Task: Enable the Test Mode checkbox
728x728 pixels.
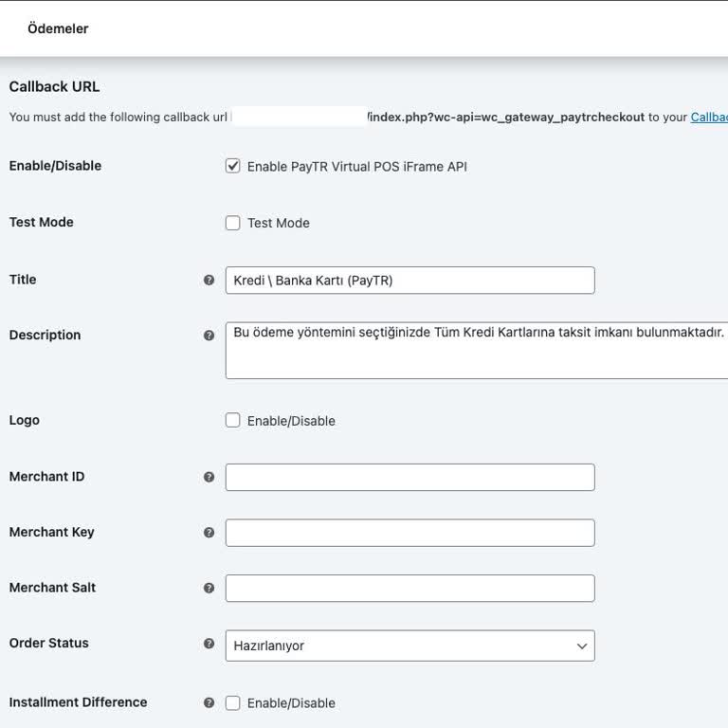Action: coord(232,223)
